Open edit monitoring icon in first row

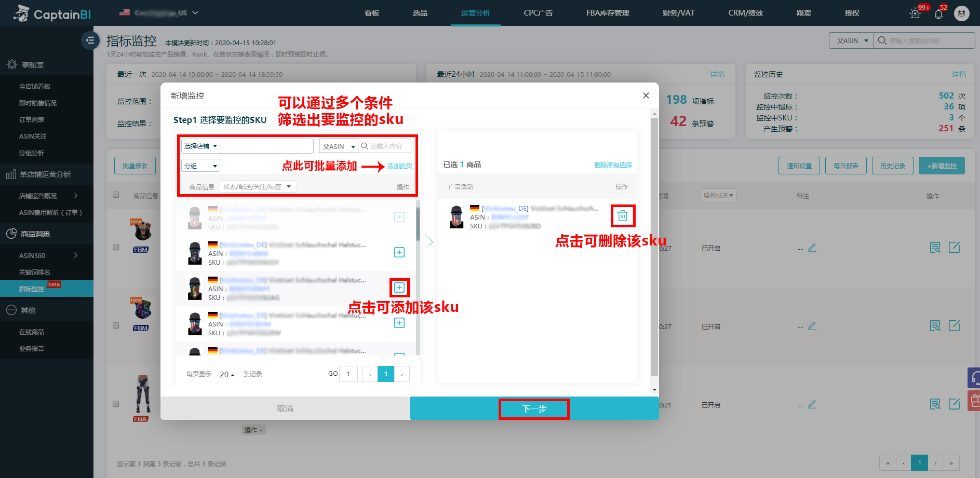point(954,247)
